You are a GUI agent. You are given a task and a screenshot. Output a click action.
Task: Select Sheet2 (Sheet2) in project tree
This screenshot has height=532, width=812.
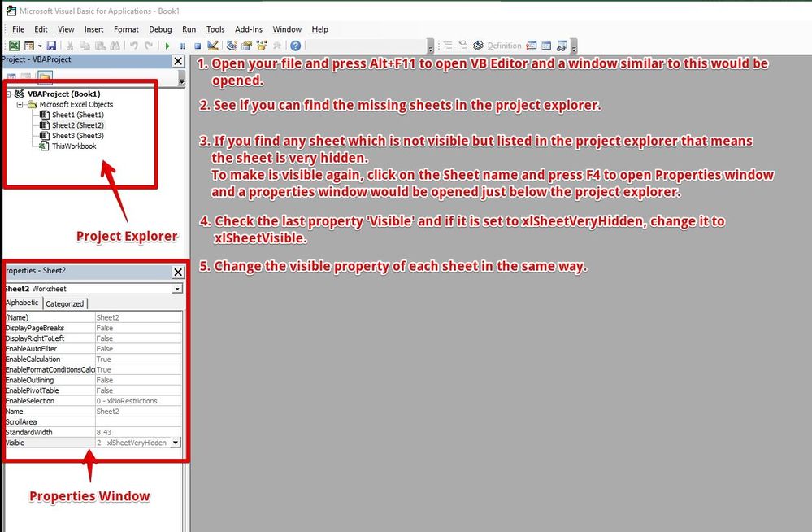(x=78, y=125)
